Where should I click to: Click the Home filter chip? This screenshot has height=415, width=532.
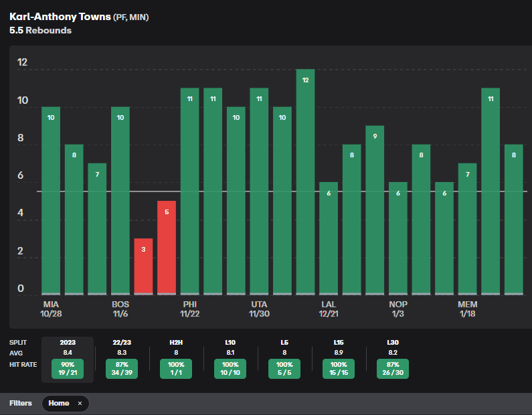pos(66,404)
